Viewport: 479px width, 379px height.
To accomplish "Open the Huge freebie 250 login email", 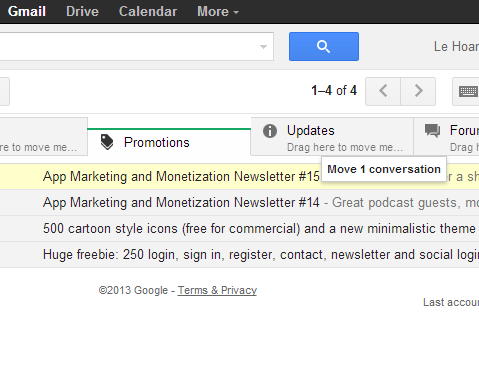I will point(239,255).
